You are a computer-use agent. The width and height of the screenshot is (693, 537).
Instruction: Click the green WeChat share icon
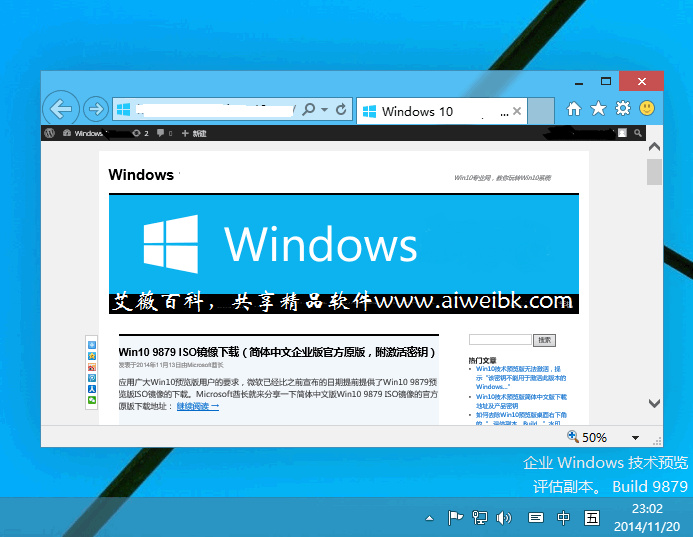click(x=92, y=400)
